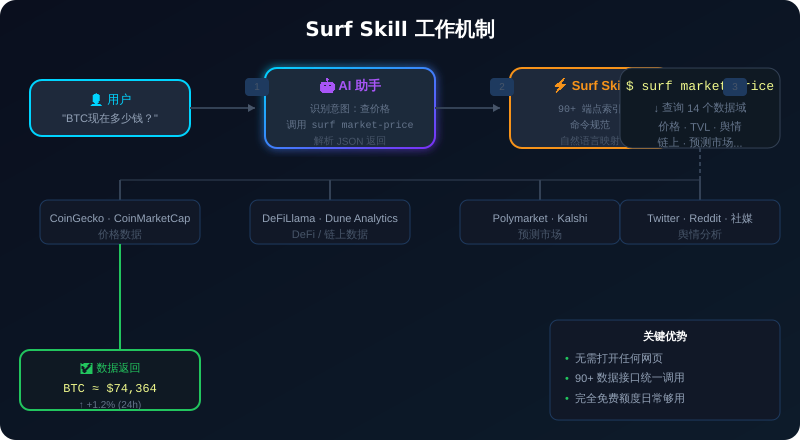Select the step 2 number badge
This screenshot has height=440, width=800.
(x=501, y=87)
